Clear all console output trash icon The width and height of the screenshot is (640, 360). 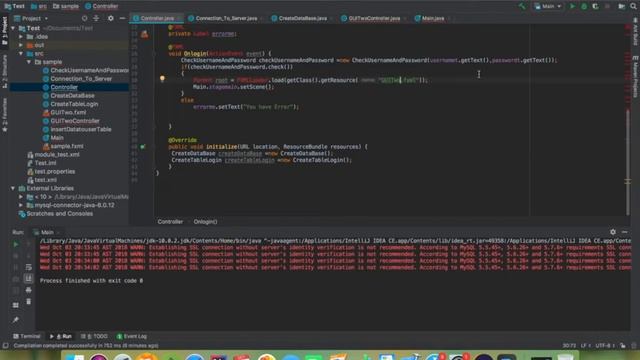coord(29,302)
